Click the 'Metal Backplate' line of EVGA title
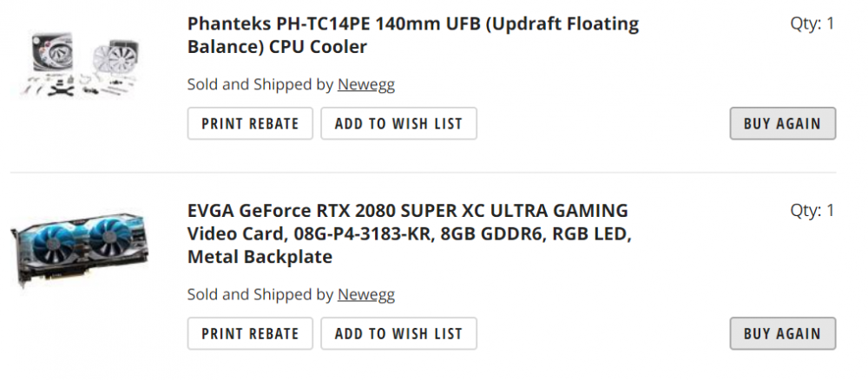The image size is (868, 380). coord(260,258)
